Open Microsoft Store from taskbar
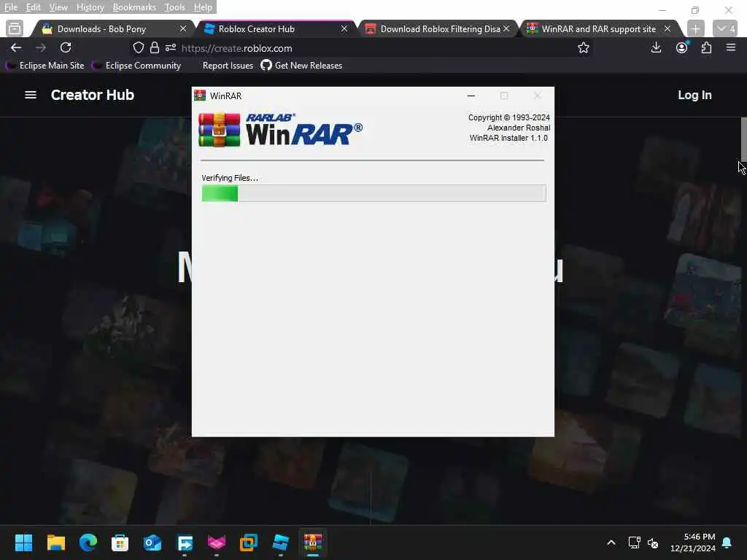Screen dimensions: 747x560 [x=120, y=542]
